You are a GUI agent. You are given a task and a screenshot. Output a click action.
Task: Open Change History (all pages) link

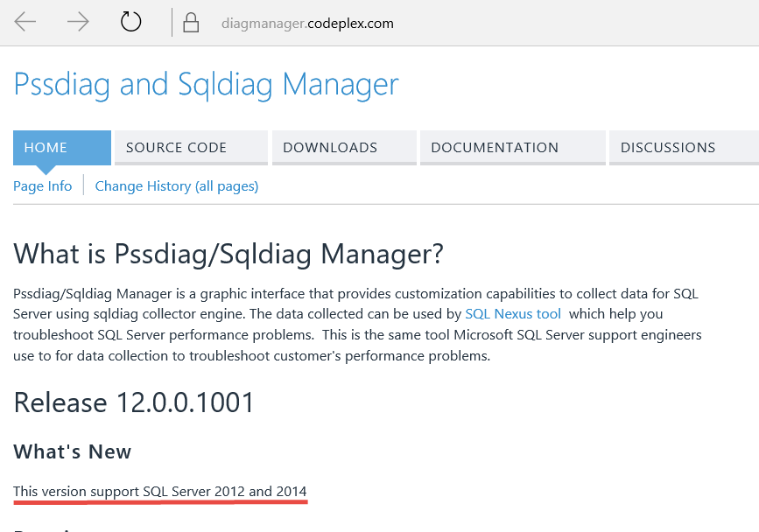pyautogui.click(x=176, y=185)
